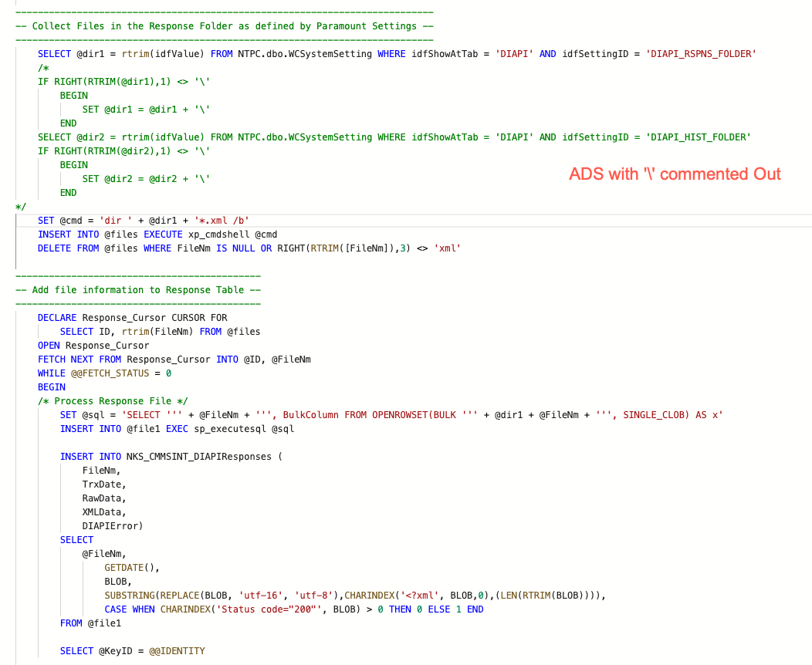The width and height of the screenshot is (812, 665).
Task: Click the 'FROM @file1' line
Action: [90, 623]
